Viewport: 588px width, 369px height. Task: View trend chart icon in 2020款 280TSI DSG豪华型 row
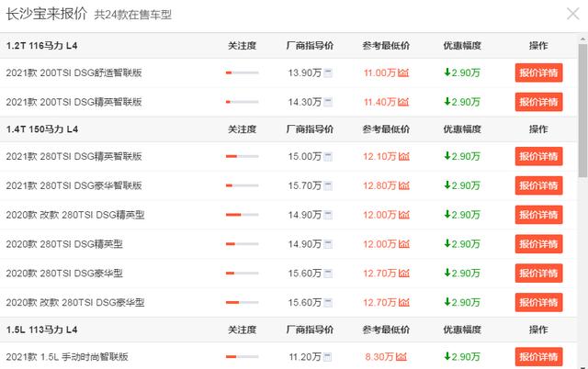(404, 274)
